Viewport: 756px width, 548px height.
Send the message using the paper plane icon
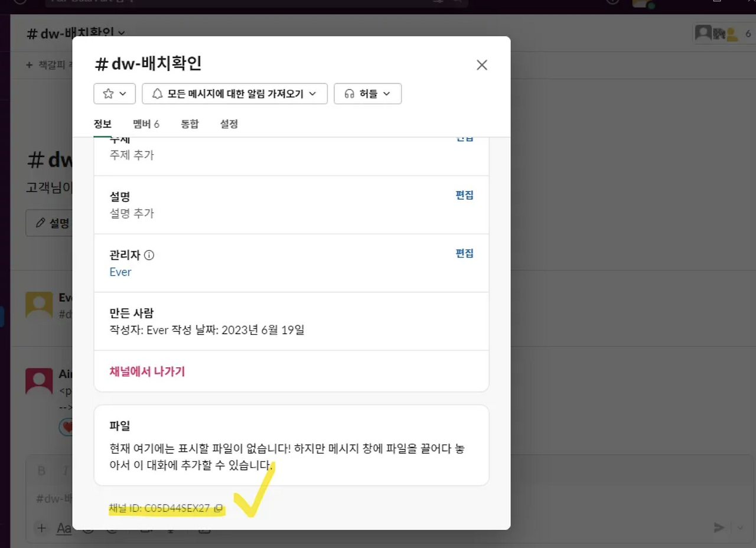click(x=719, y=527)
